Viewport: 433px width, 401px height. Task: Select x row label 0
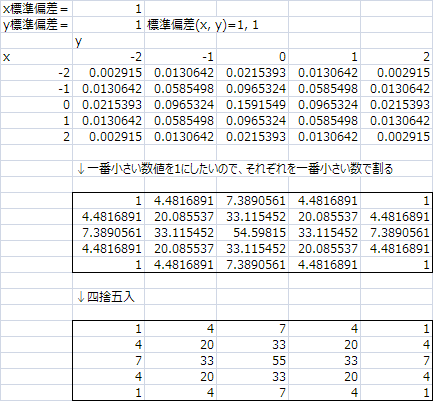36,105
